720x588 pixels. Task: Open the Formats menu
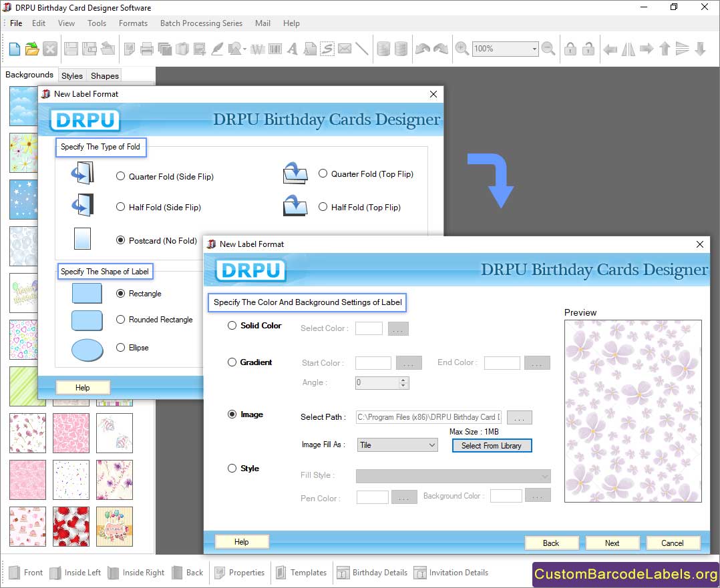pyautogui.click(x=133, y=23)
